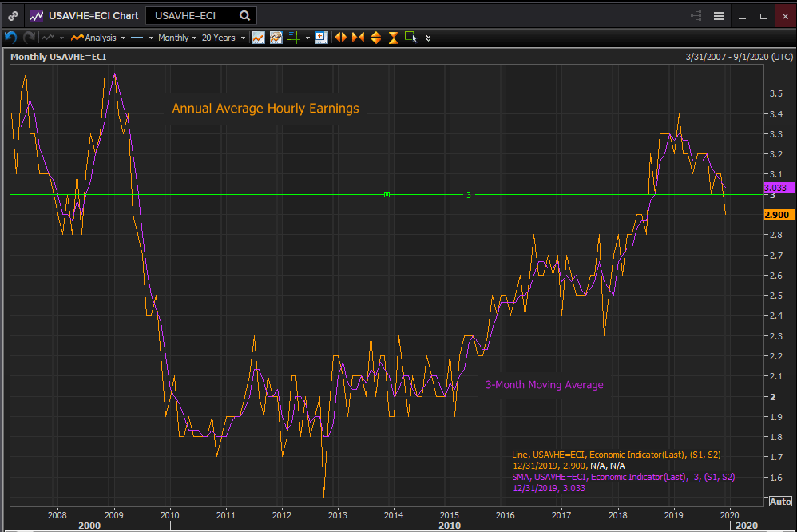Toggle the first chart display mode icon
Viewport: 797px width, 532px height.
(259, 38)
